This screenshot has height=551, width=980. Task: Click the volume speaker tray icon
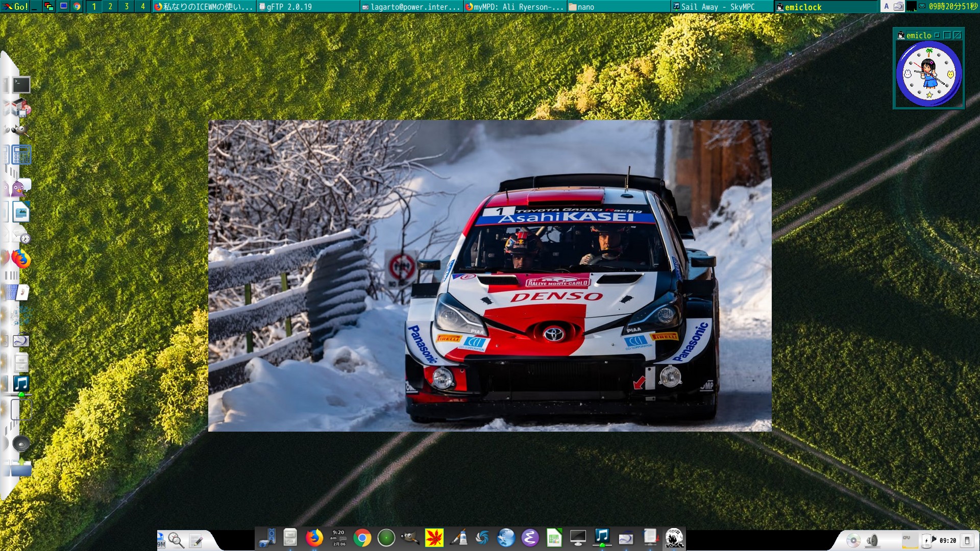point(872,540)
